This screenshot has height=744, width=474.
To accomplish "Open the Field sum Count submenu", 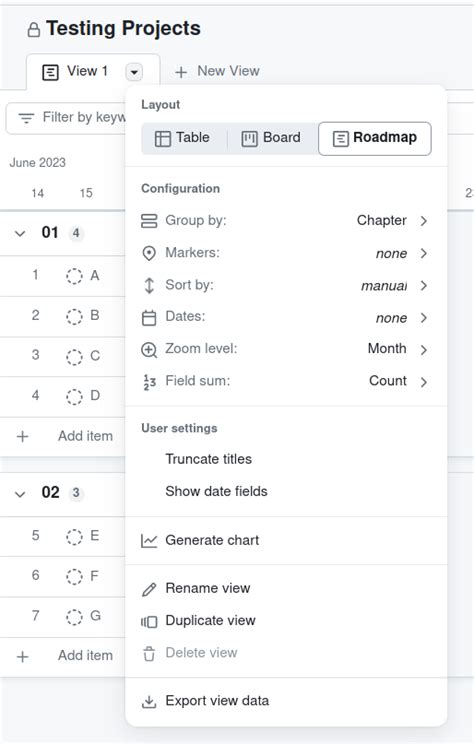I will [x=286, y=381].
